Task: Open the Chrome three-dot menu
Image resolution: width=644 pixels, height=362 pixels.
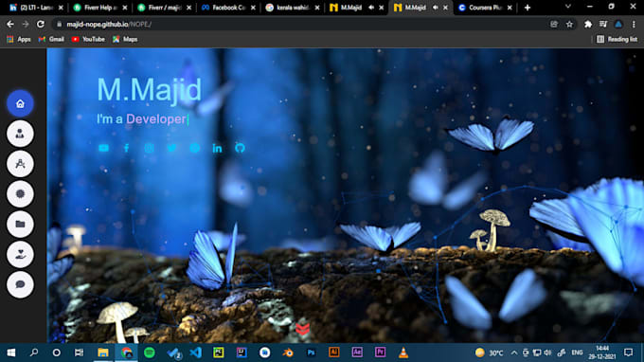Action: [x=634, y=25]
